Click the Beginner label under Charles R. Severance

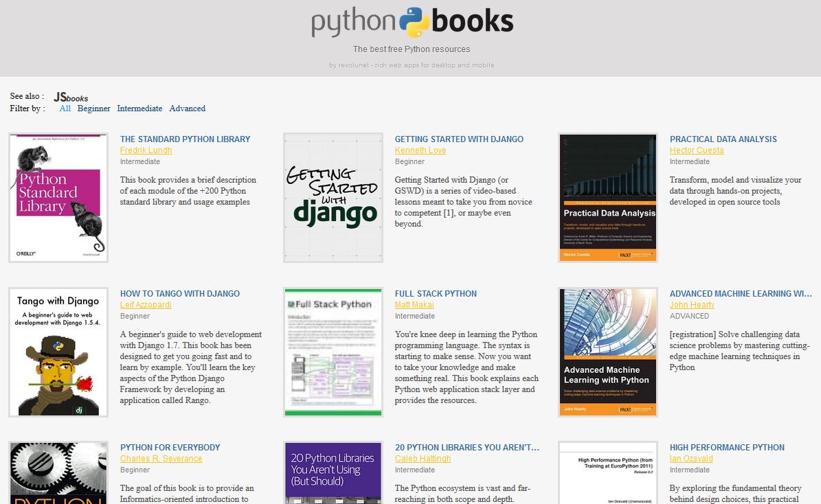(135, 470)
